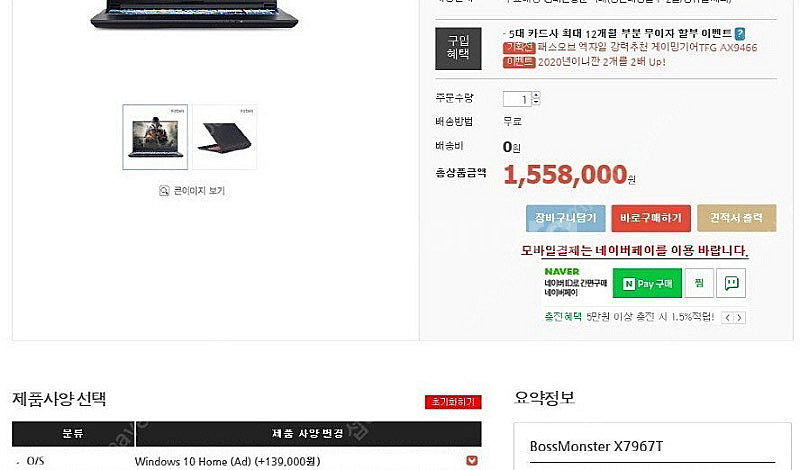Click 바로구매하기 buy now button
800x470 pixels.
coord(651,218)
